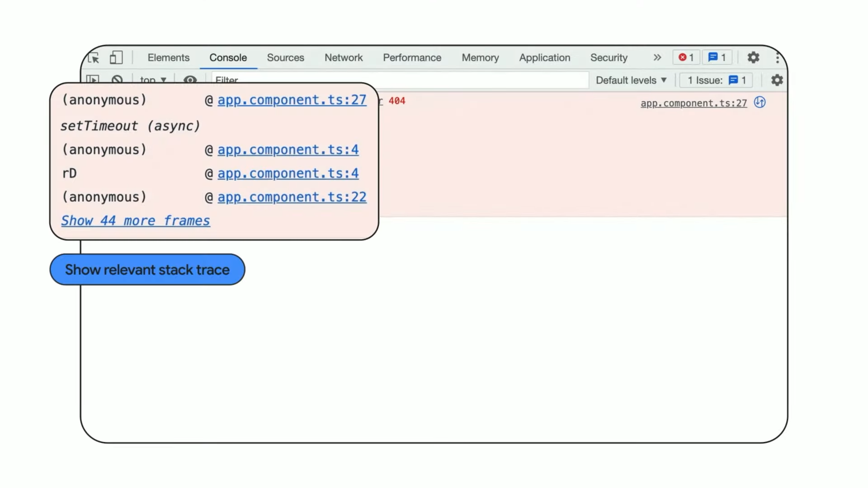
Task: Click the inspect element picker icon
Action: pos(94,58)
